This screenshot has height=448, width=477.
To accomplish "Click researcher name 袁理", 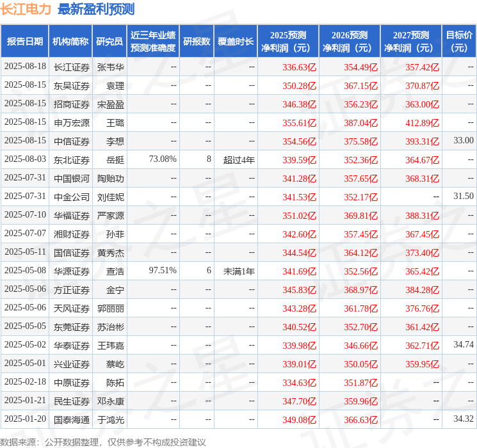I will 115,86.
